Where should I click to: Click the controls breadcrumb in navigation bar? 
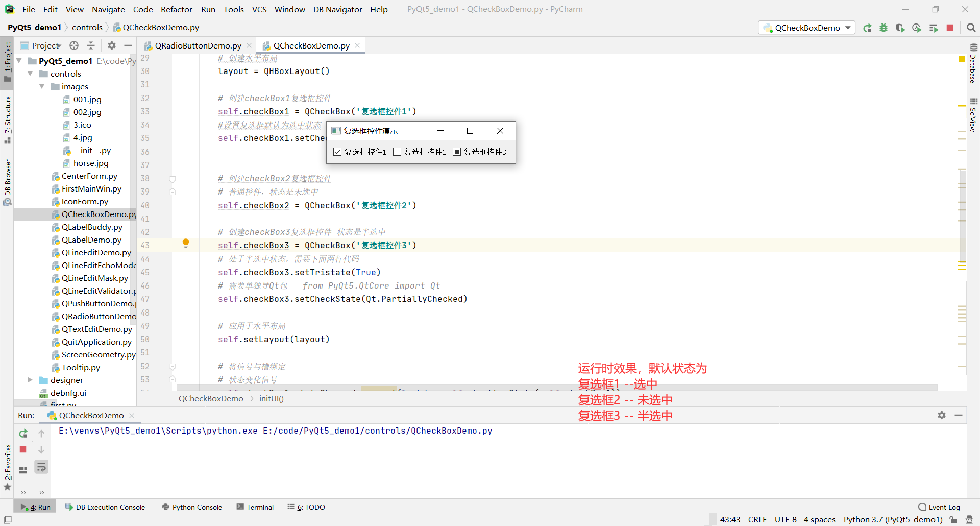pos(87,27)
